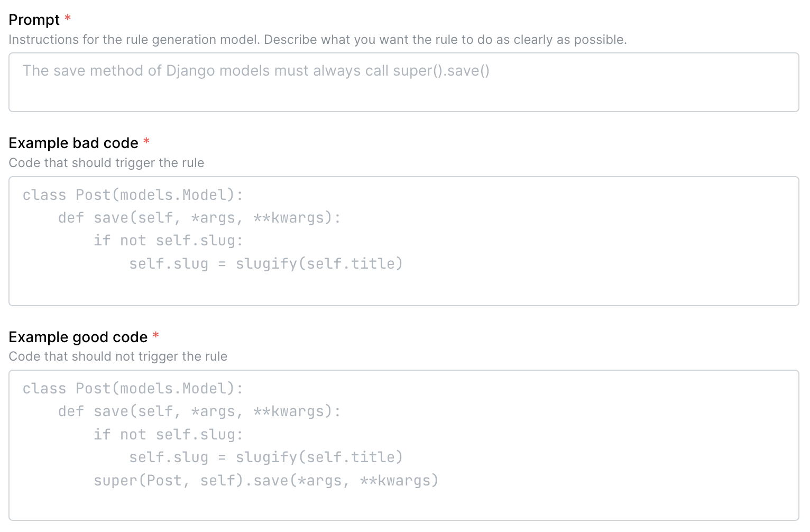Click the 'Code that should trigger the rule' text
The width and height of the screenshot is (810, 532).
106,163
